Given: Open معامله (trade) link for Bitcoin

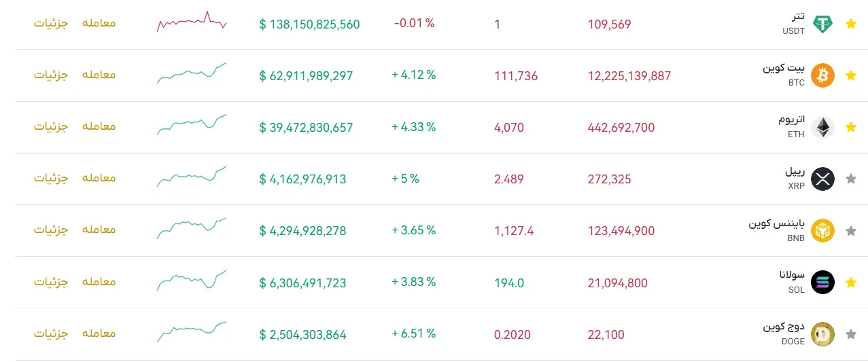Looking at the screenshot, I should (x=99, y=75).
